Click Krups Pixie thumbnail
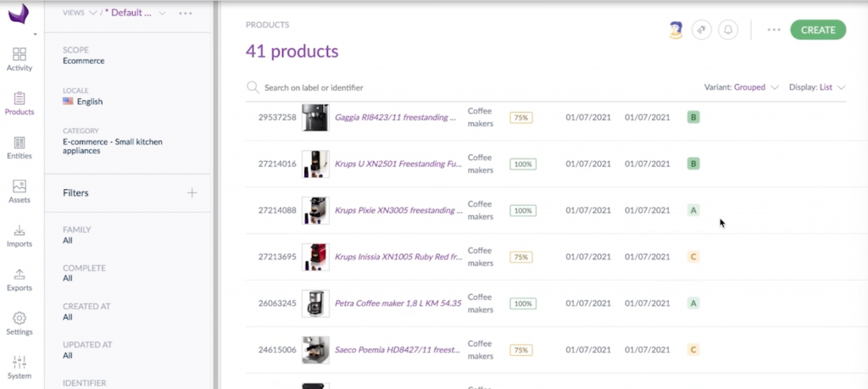868x389 pixels. [x=315, y=210]
